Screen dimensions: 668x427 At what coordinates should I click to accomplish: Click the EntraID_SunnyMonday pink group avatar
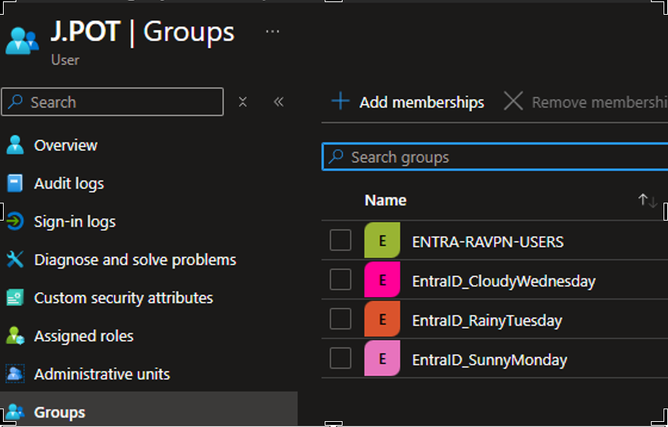point(382,358)
